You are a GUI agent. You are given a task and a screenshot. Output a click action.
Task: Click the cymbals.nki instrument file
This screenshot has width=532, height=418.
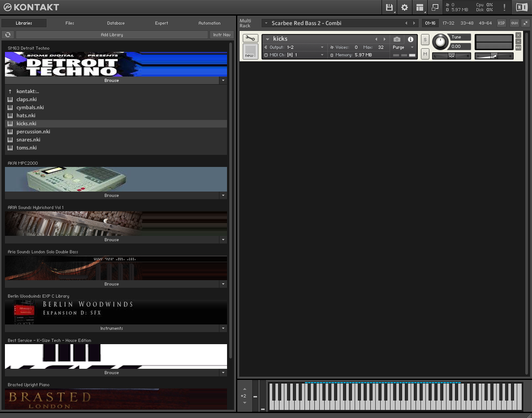[x=116, y=107]
